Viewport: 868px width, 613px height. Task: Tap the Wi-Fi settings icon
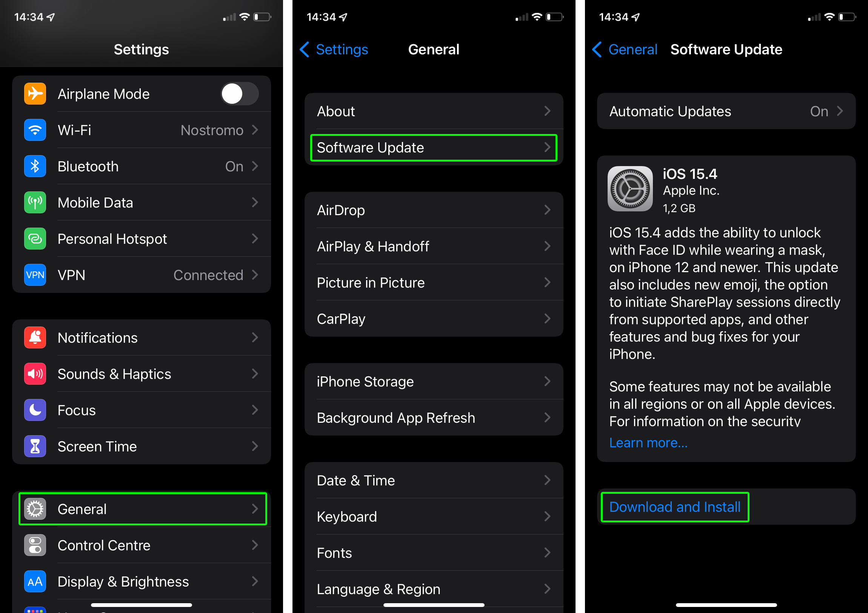(34, 131)
